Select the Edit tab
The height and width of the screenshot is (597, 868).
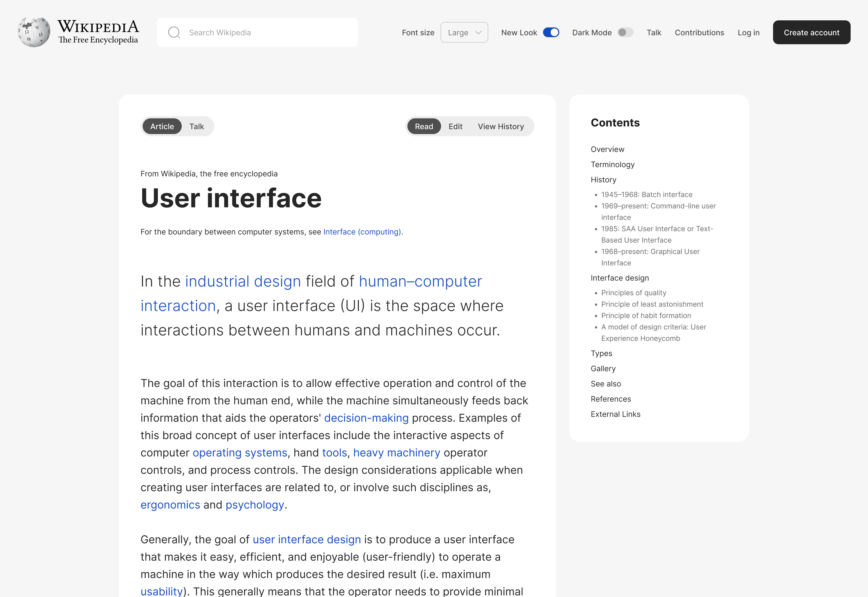tap(455, 126)
